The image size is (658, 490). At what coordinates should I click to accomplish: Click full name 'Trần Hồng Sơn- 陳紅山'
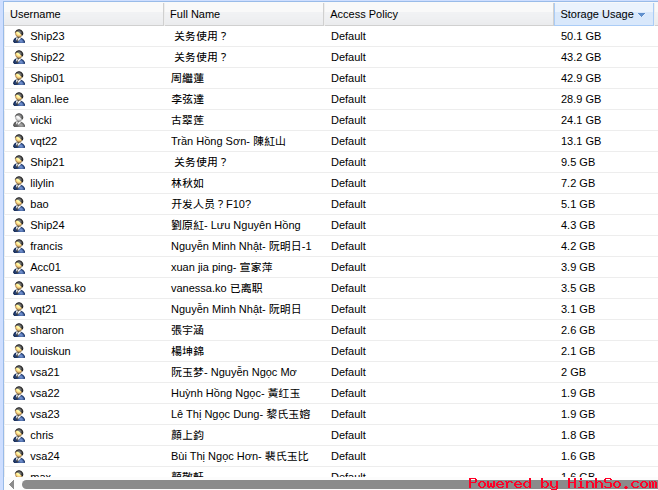tap(228, 141)
